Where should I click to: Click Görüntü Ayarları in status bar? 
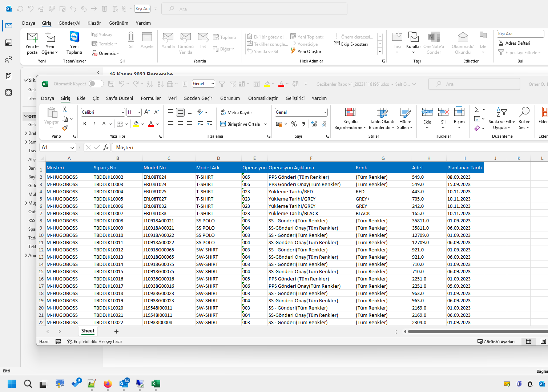coord(496,342)
